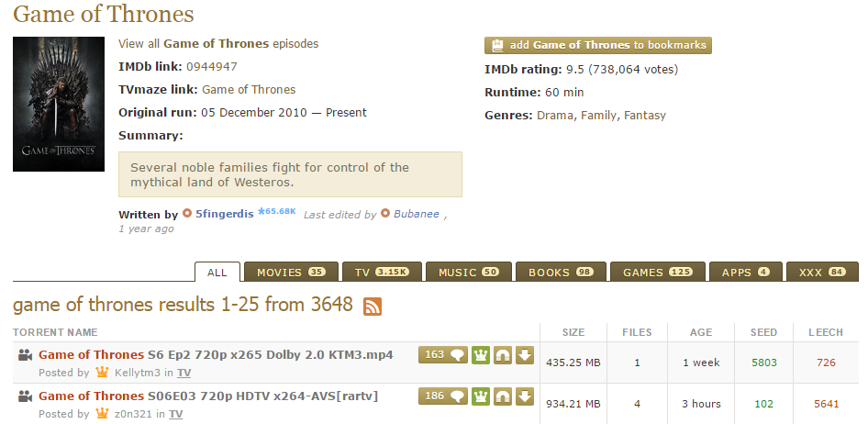868x424 pixels.
Task: Click seed count 5803
Action: point(764,363)
